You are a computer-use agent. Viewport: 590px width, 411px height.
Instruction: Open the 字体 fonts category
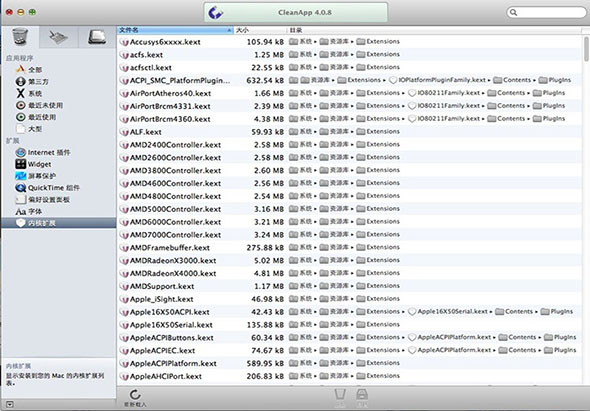(29, 211)
